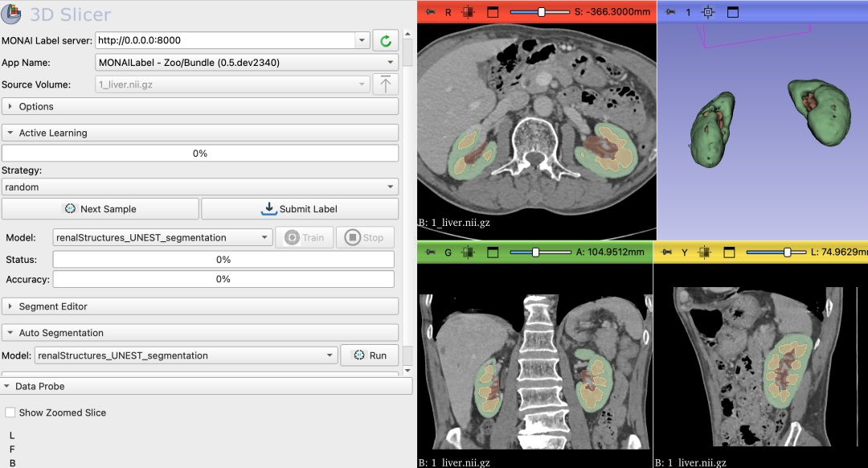868x468 pixels.
Task: Maximize the 3D view layout
Action: coord(732,11)
